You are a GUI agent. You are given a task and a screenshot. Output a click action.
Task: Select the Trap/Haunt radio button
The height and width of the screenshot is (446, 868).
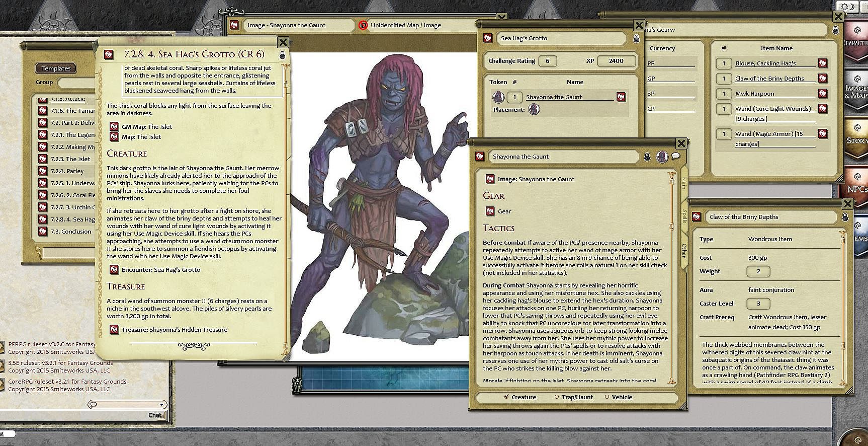[557, 397]
